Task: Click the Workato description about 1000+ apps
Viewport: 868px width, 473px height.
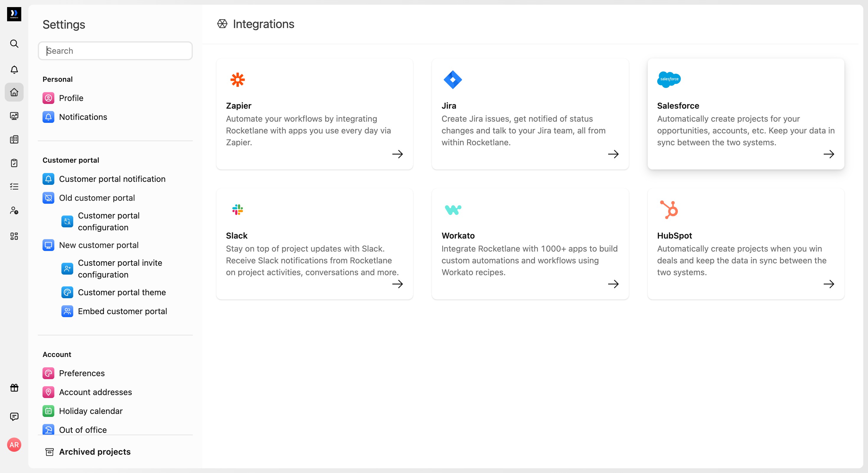Action: (529, 260)
